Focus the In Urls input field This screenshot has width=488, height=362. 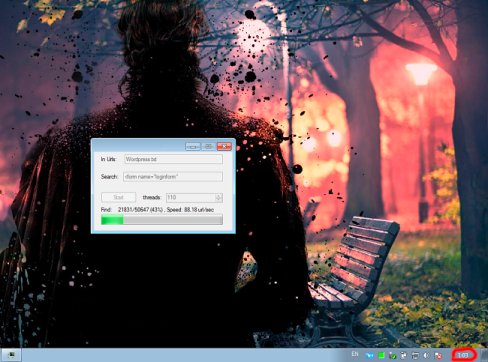coord(173,159)
